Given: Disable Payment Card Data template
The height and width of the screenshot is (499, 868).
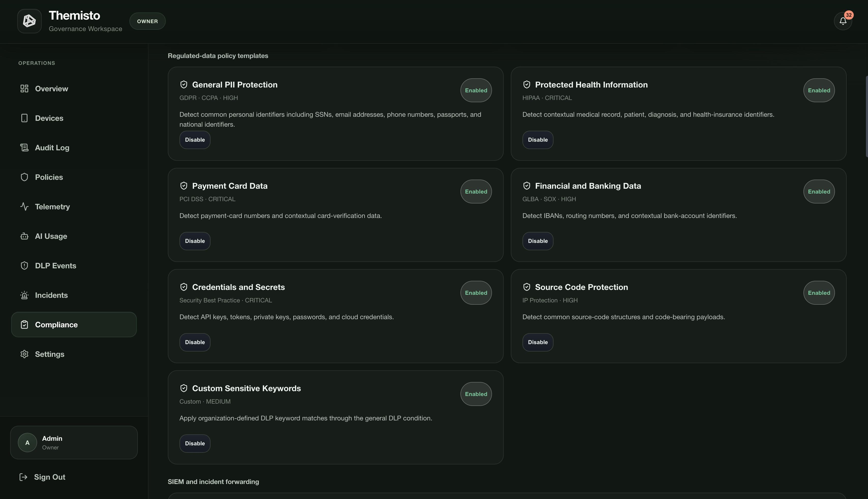Looking at the screenshot, I should [195, 241].
